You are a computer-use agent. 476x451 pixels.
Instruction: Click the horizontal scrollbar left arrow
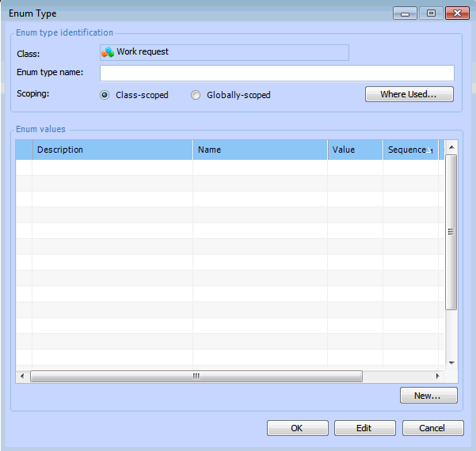(x=21, y=377)
